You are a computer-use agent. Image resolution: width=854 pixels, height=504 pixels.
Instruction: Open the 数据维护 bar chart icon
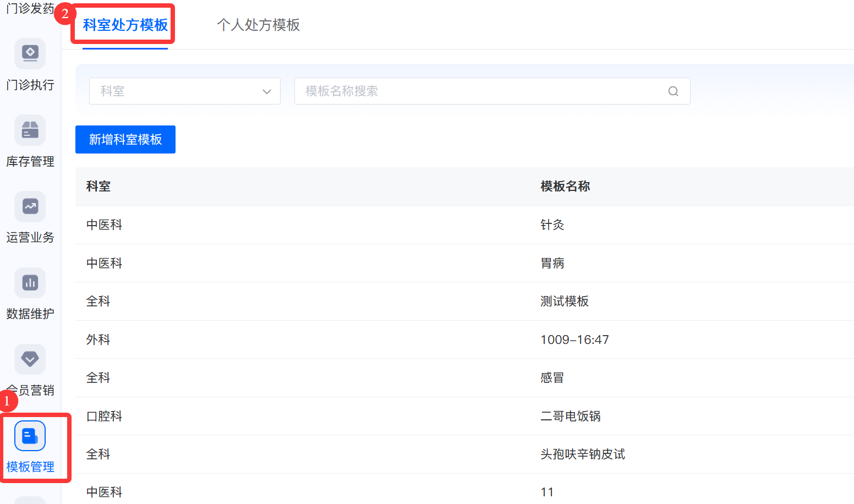tap(30, 283)
